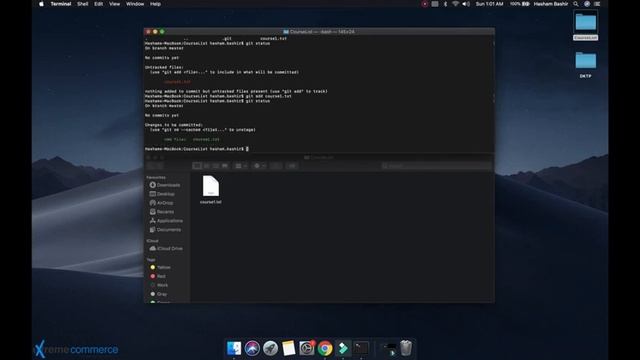Open the Shell menu
The width and height of the screenshot is (640, 360).
coord(82,4)
